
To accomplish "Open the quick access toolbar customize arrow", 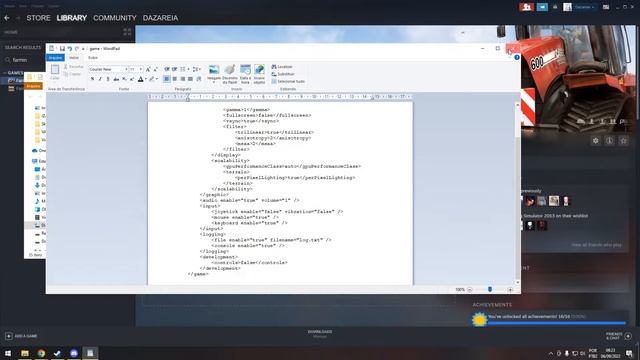I will 83,49.
